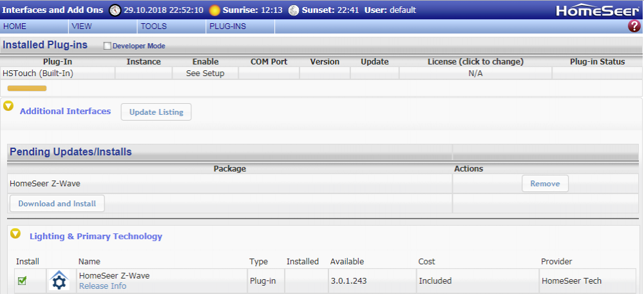Click the Interfaces and Add Ons page title

pos(53,10)
